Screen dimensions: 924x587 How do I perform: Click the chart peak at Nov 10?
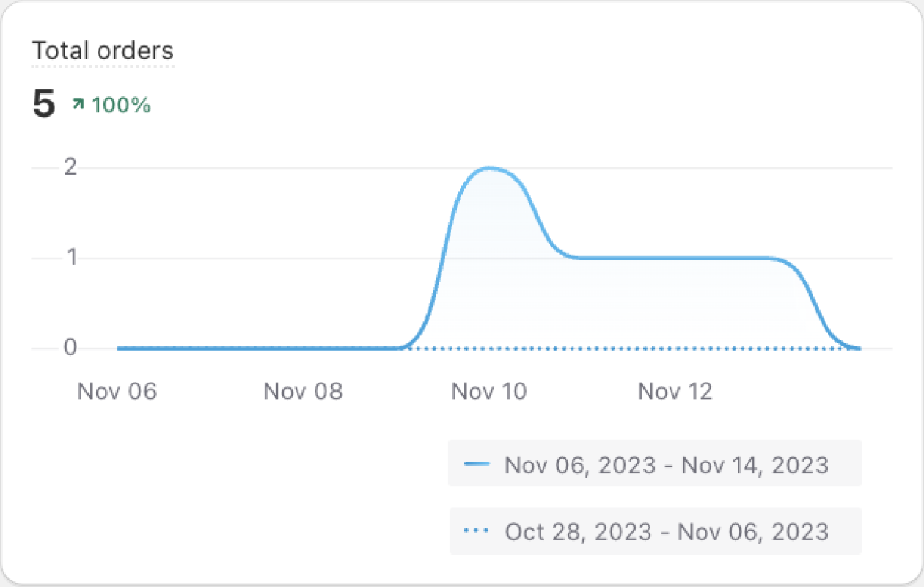pyautogui.click(x=489, y=168)
